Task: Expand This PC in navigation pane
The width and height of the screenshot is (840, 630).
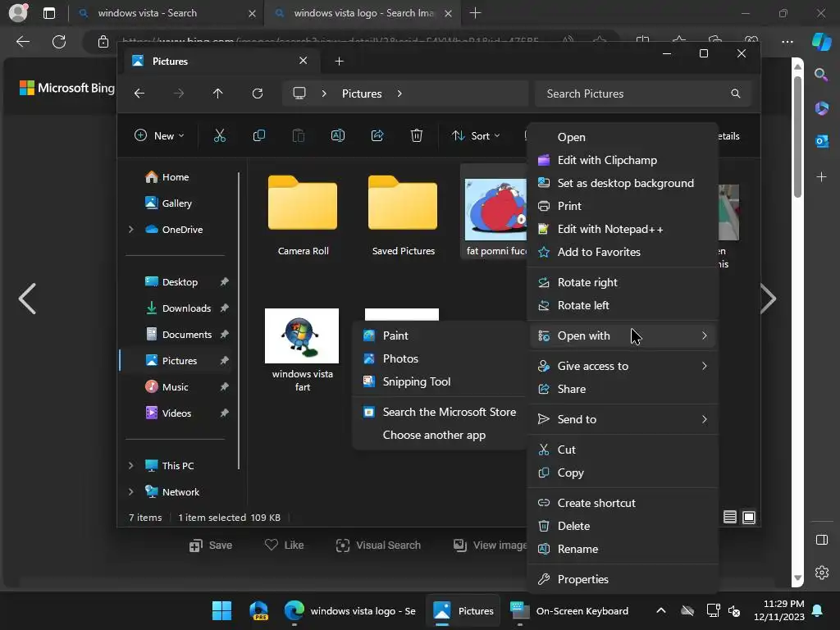Action: point(130,466)
